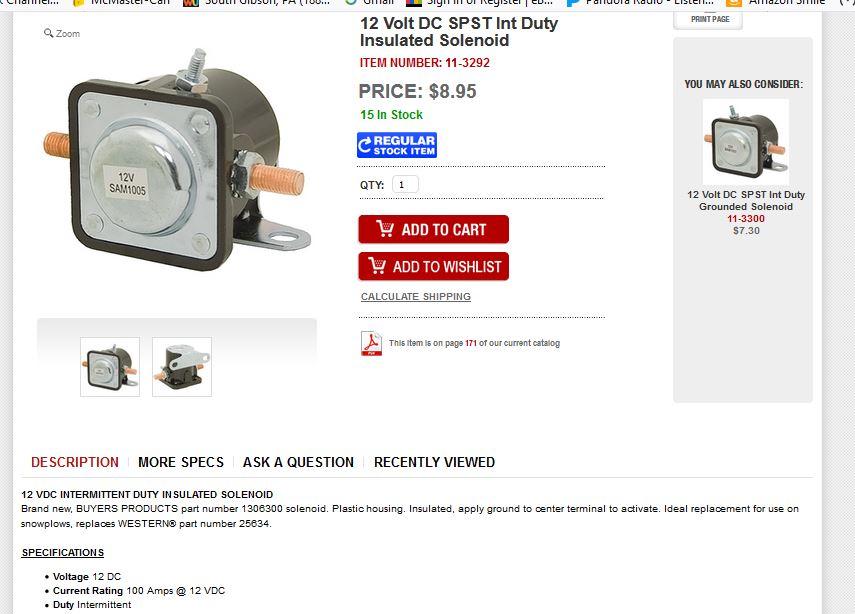Viewport: 855px width, 614px height.
Task: Click the cart icon in Add to Cart
Action: 385,228
